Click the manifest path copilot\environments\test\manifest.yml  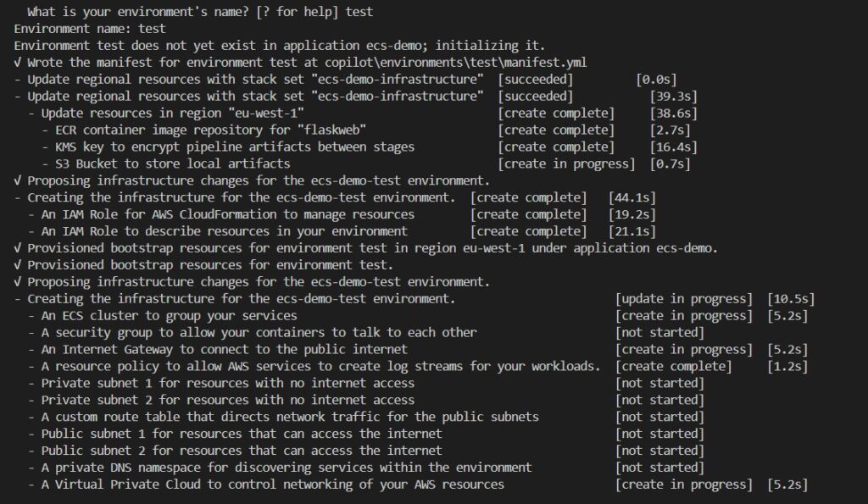point(455,63)
